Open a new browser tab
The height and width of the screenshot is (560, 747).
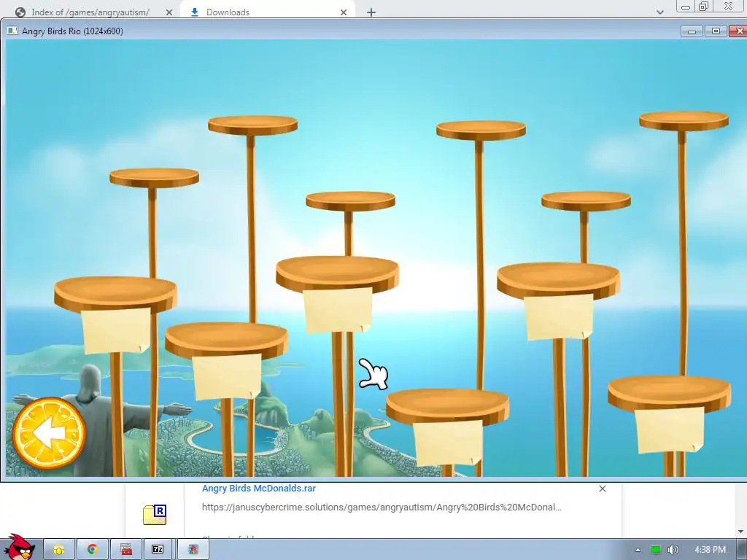click(x=371, y=12)
